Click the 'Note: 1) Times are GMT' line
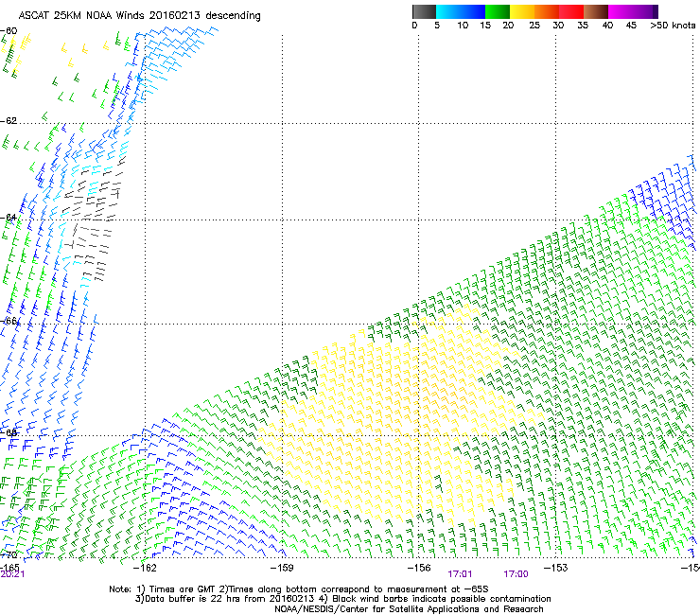This screenshot has width=700, height=615. (x=299, y=589)
